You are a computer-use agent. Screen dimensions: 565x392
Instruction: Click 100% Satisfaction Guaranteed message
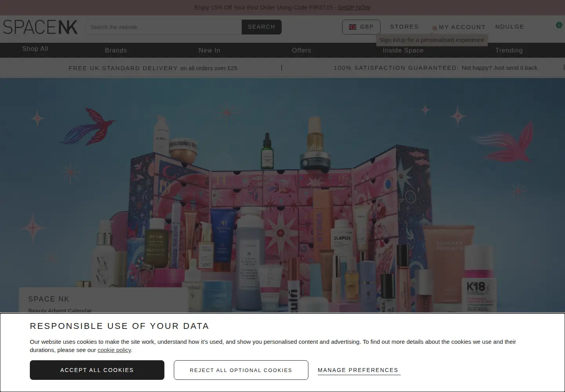(x=436, y=68)
